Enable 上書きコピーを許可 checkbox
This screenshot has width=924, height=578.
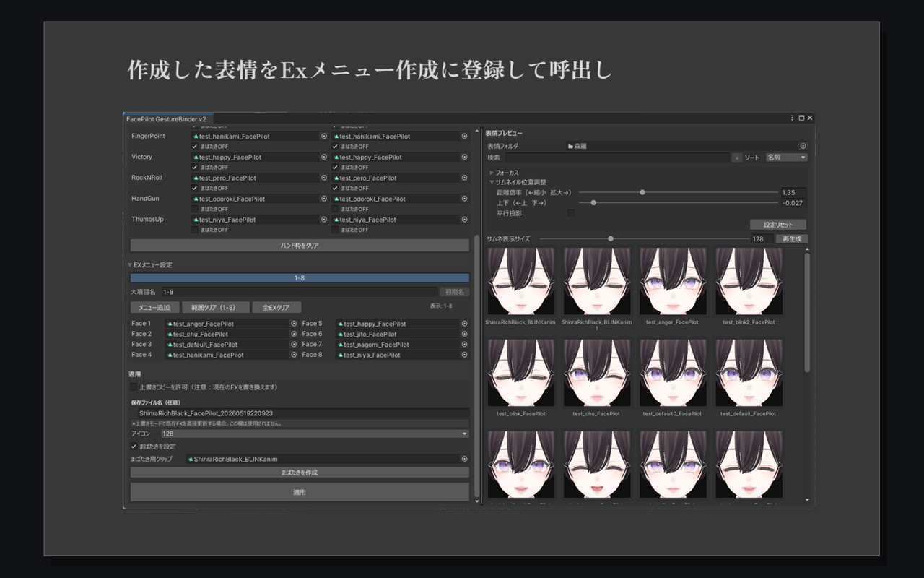click(134, 387)
